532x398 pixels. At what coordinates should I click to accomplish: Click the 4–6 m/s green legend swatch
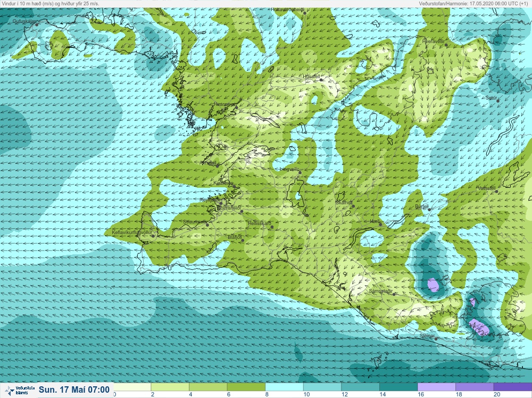208,387
